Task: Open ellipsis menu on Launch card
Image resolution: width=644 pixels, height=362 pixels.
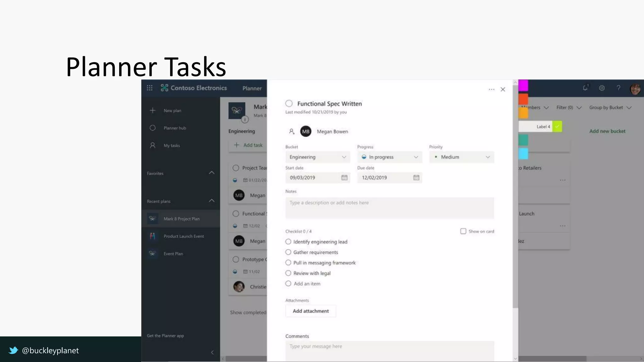Action: pos(563,226)
